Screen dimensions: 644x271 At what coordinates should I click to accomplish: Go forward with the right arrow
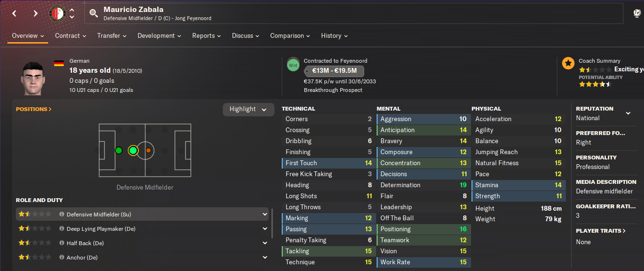pyautogui.click(x=35, y=13)
